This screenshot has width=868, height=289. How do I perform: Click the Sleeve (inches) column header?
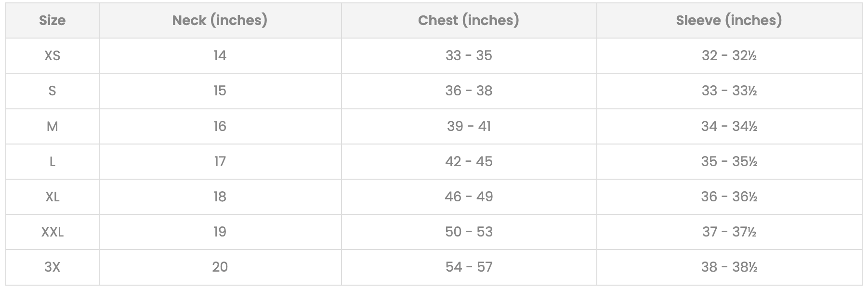pos(729,20)
